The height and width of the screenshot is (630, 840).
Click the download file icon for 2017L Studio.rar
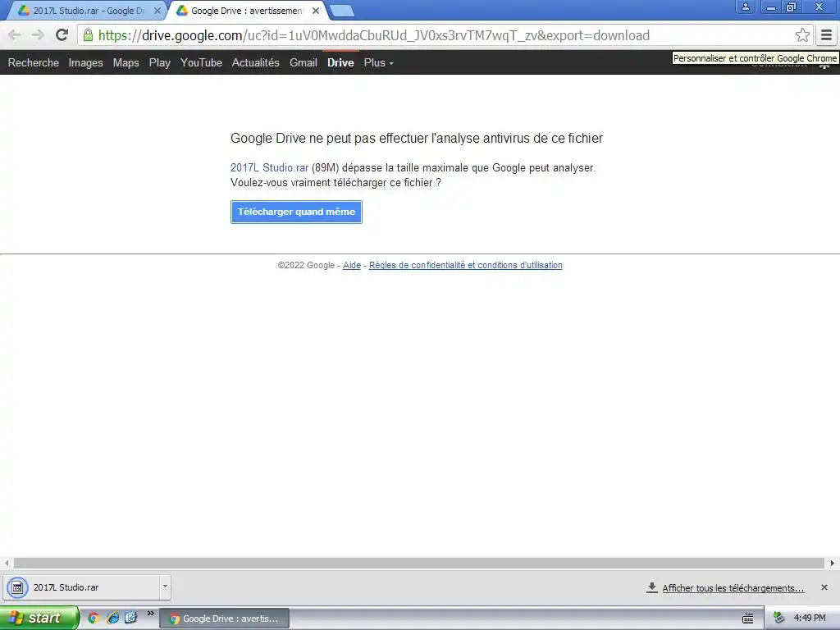pos(17,587)
